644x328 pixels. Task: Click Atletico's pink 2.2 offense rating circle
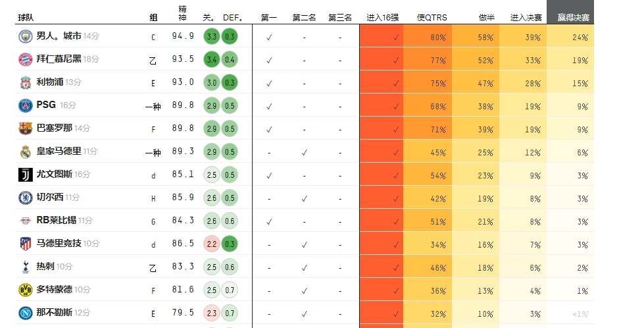pos(212,244)
